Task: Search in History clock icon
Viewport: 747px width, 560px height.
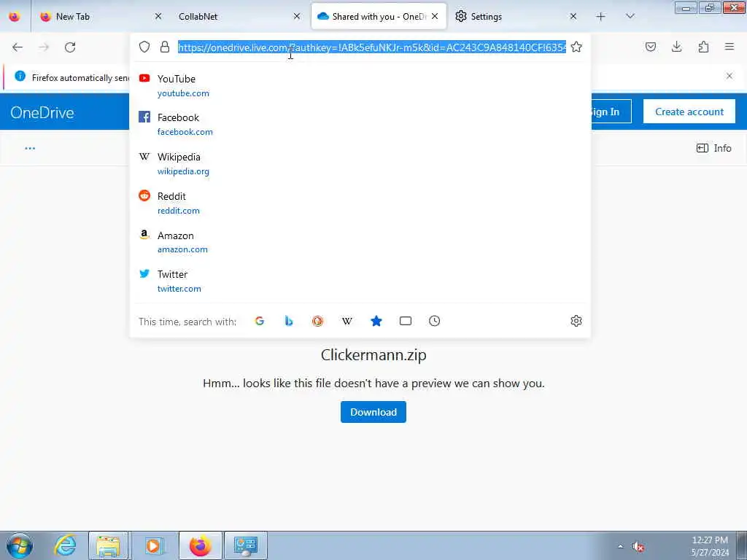Action: coord(435,321)
